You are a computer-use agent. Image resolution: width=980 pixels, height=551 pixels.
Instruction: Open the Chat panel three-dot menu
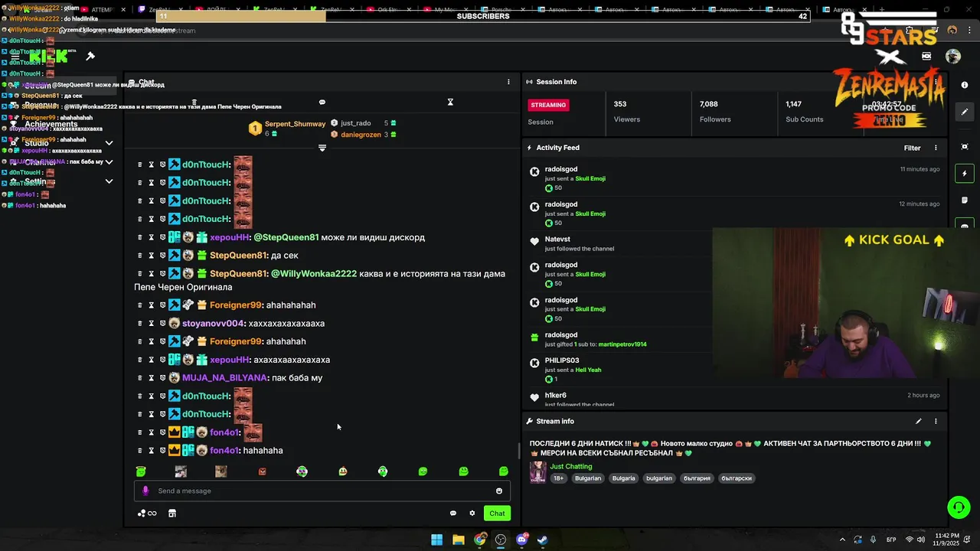click(508, 82)
